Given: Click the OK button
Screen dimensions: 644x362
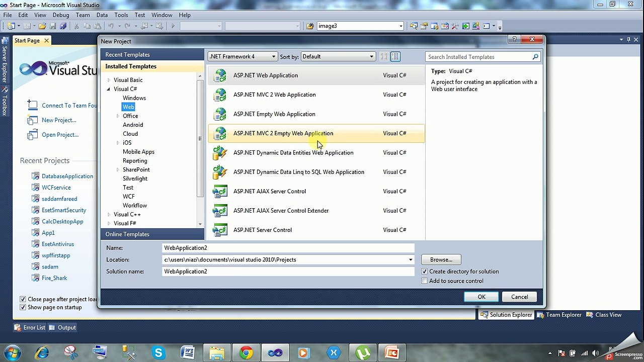Looking at the screenshot, I should coord(481,297).
